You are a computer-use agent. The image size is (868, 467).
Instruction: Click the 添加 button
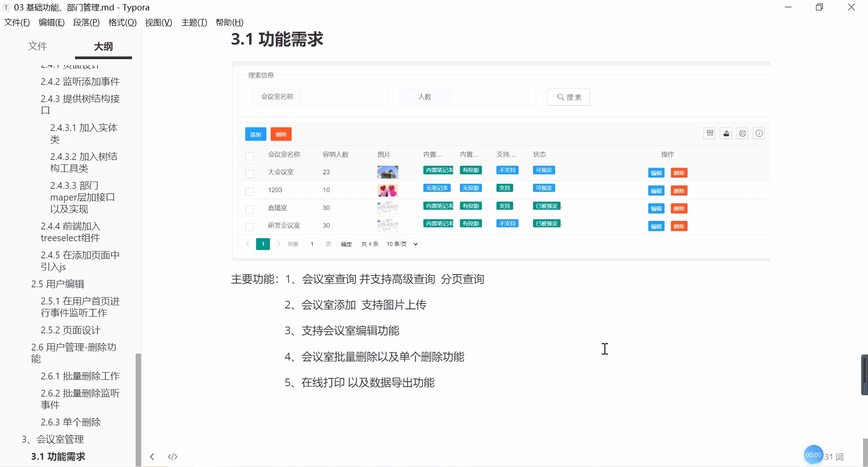tap(255, 134)
